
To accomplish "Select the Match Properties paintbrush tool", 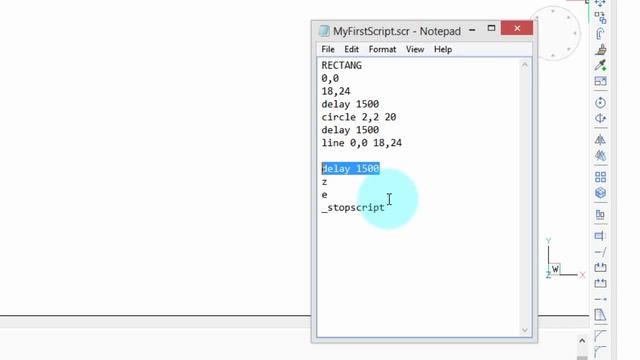I will tap(600, 50).
